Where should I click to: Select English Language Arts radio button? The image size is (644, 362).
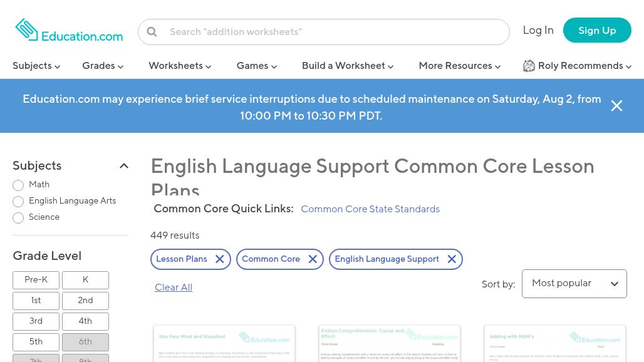click(18, 202)
